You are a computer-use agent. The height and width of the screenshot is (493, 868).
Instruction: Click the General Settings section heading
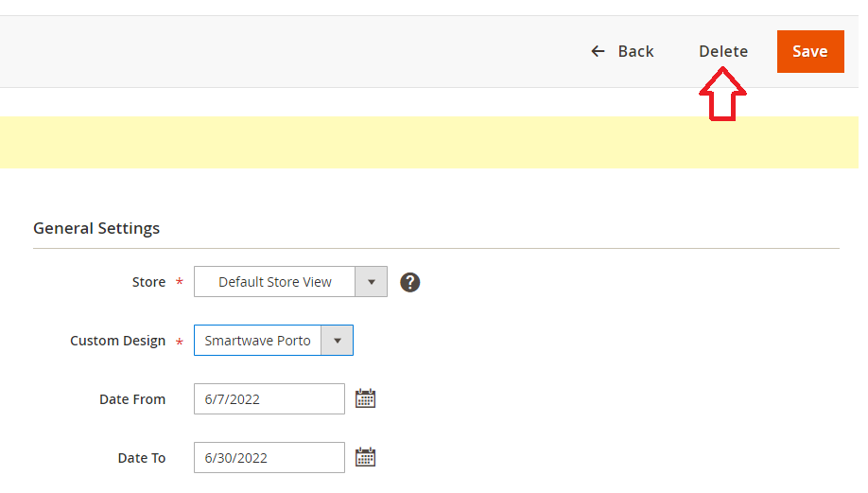pos(96,228)
